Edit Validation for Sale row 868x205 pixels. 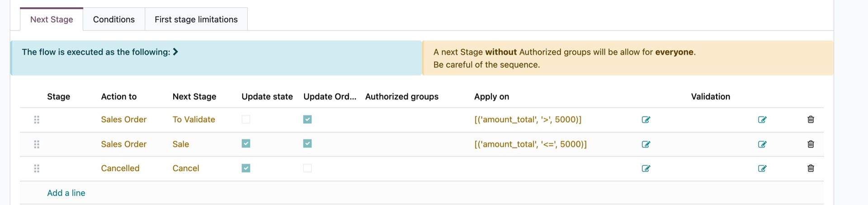[x=762, y=144]
